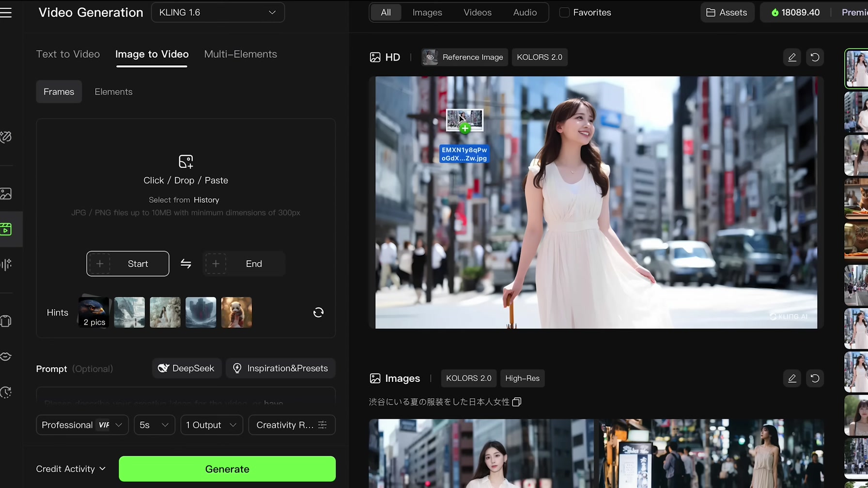This screenshot has height=488, width=868.
Task: Switch to the Elements sub-tab
Action: (113, 92)
